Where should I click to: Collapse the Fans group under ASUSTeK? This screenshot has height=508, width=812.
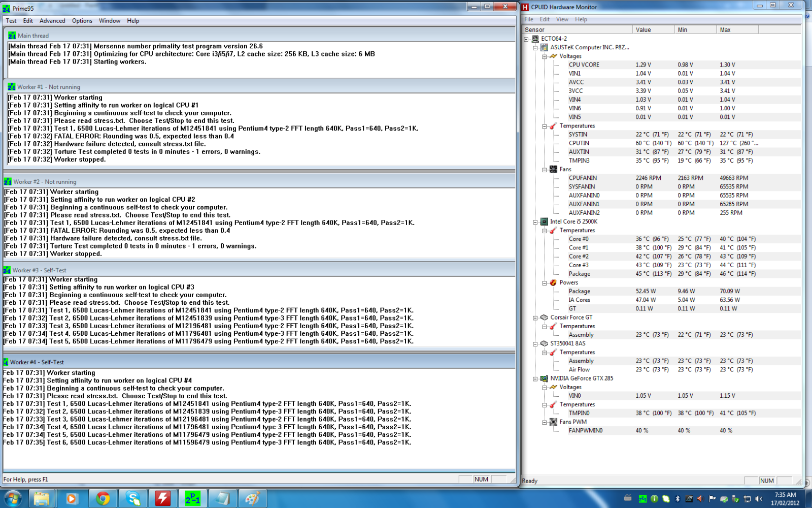pos(545,170)
